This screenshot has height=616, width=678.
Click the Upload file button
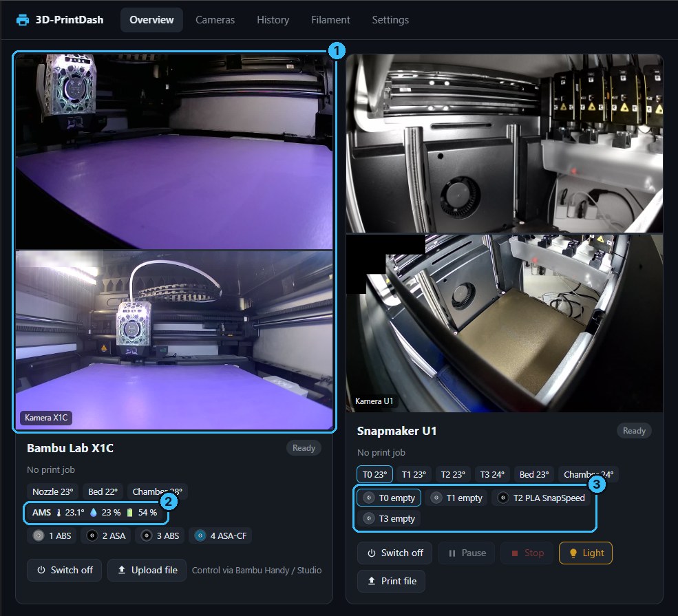click(x=147, y=570)
